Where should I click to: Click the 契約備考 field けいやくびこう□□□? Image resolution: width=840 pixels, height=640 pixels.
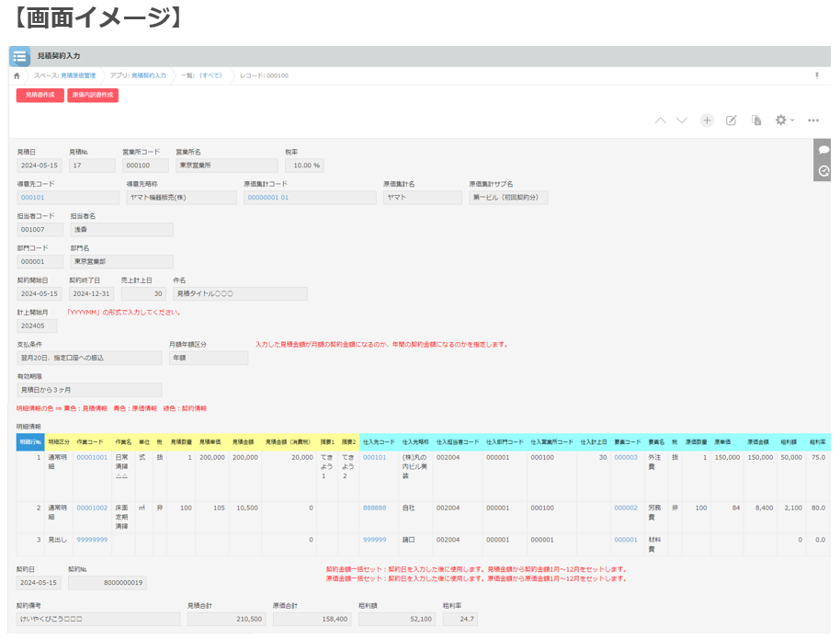tap(98, 620)
